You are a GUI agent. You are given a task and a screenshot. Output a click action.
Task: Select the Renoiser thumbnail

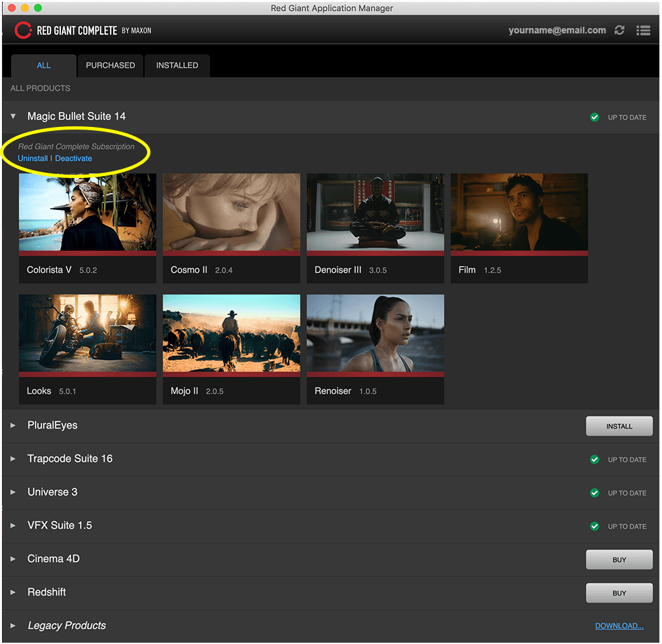375,333
